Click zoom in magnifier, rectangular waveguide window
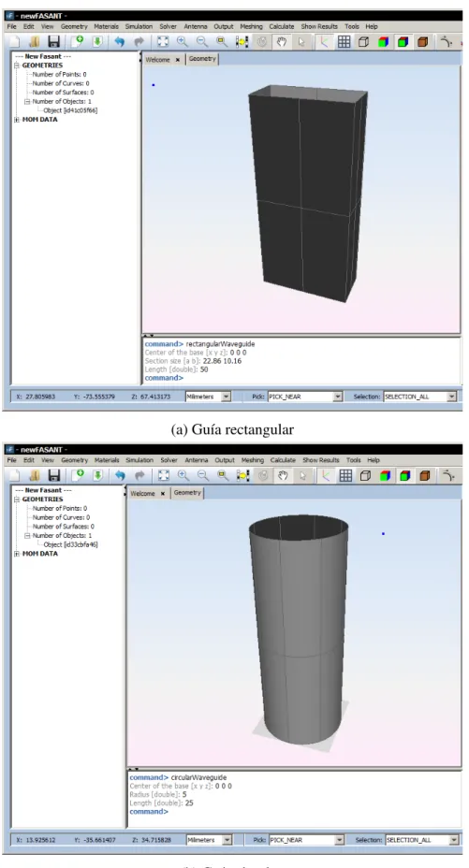 (x=183, y=41)
